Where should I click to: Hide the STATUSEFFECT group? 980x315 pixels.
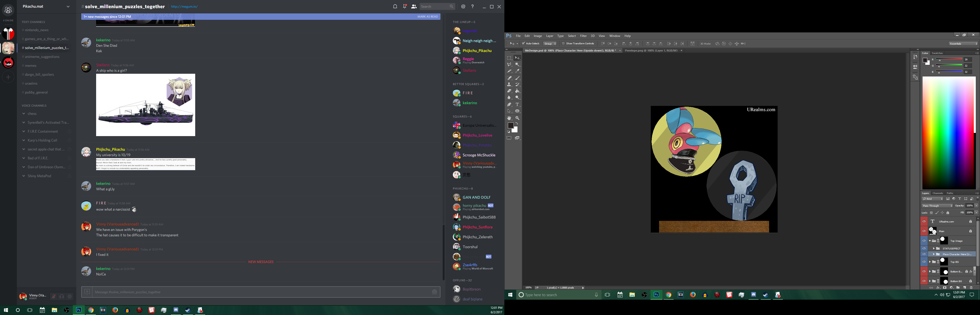[924, 248]
